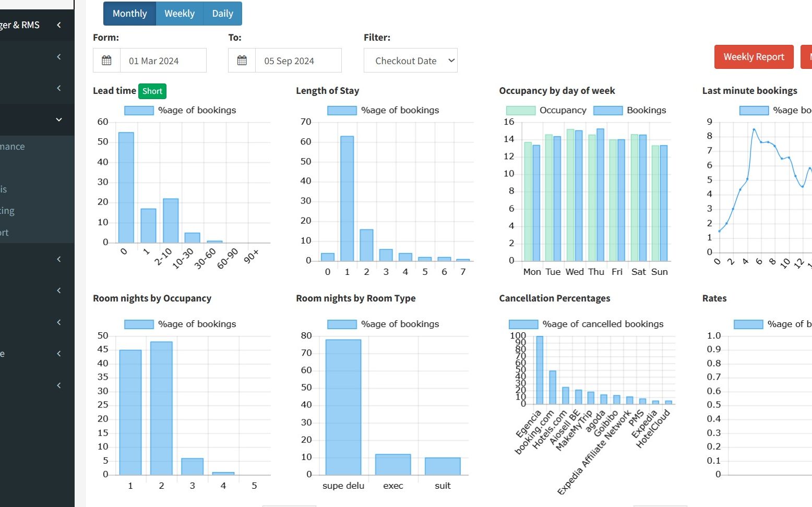Image resolution: width=812 pixels, height=507 pixels.
Task: Click the Room nights by Occupancy title
Action: point(152,298)
